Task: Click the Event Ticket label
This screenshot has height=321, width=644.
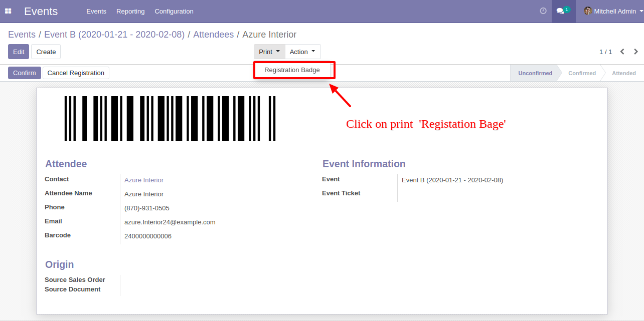Action: coord(341,193)
